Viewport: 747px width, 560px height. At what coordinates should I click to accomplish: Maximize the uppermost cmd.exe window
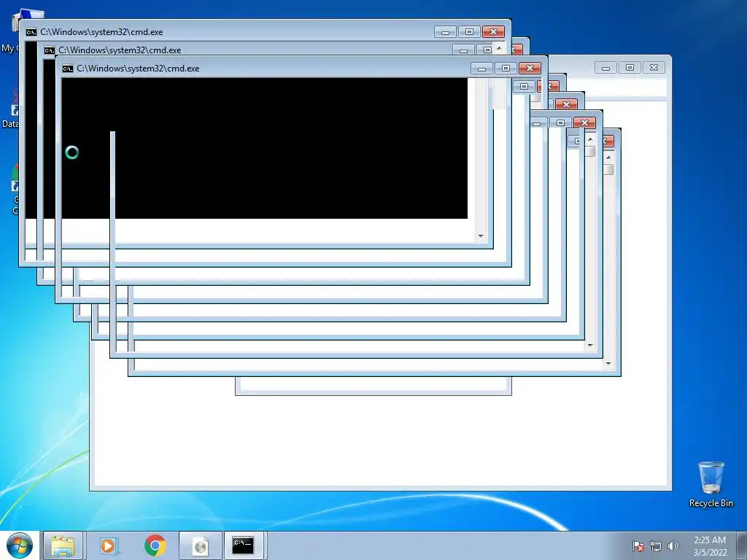469,32
